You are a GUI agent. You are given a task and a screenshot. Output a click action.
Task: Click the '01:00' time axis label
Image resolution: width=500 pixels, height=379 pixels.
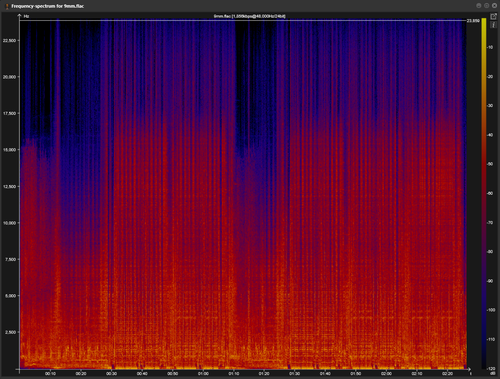click(203, 374)
